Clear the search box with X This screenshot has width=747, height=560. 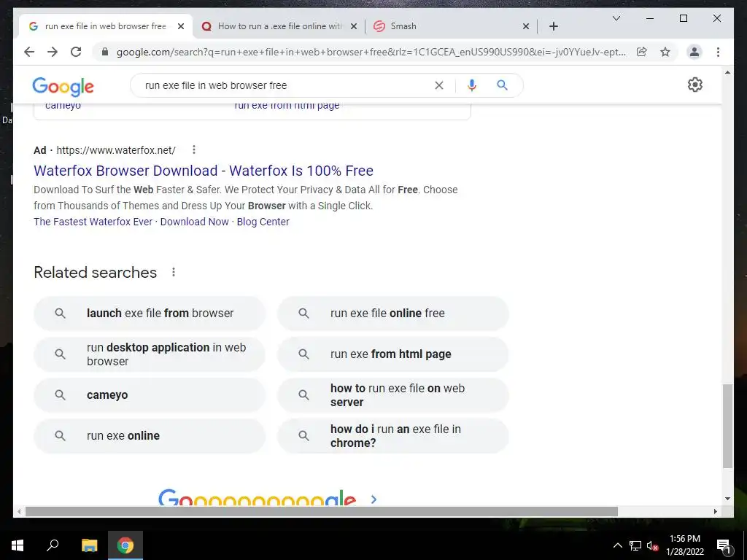click(438, 85)
